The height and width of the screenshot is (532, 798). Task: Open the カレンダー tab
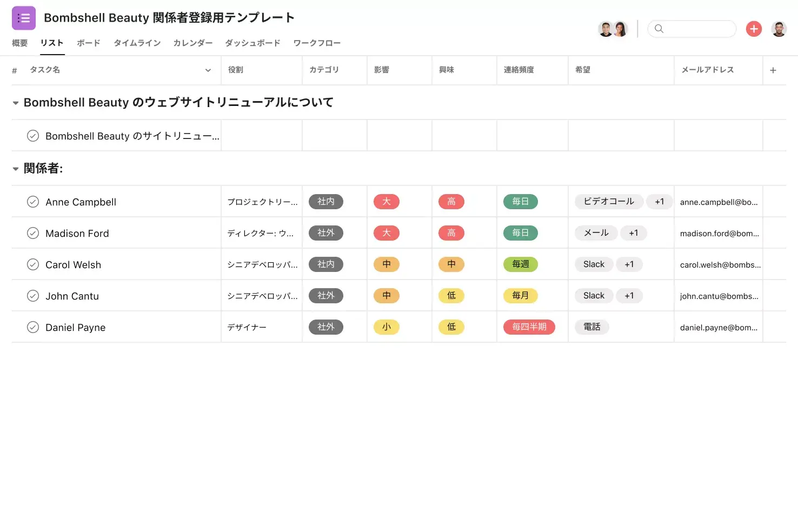193,43
